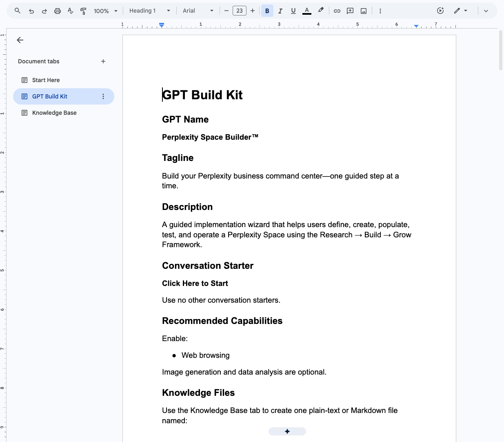Open the zoom level dropdown
The width and height of the screenshot is (504, 442).
pos(106,11)
